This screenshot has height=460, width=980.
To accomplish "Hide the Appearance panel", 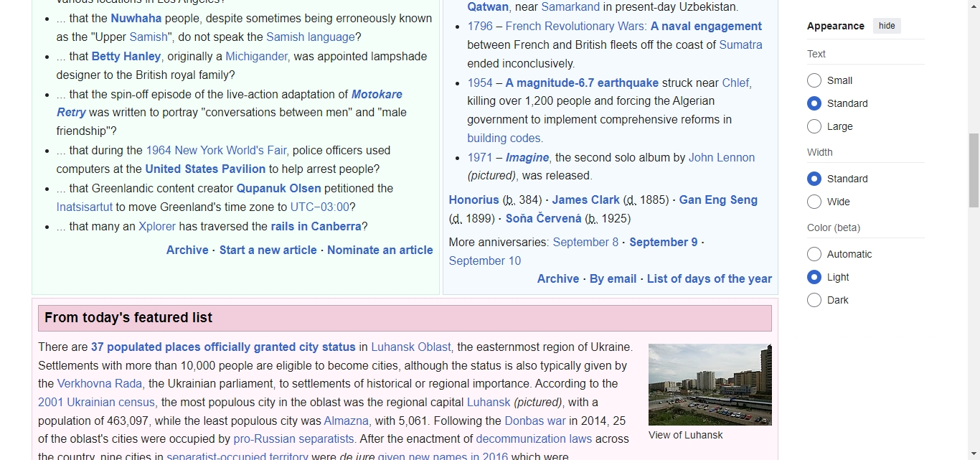I will [887, 26].
